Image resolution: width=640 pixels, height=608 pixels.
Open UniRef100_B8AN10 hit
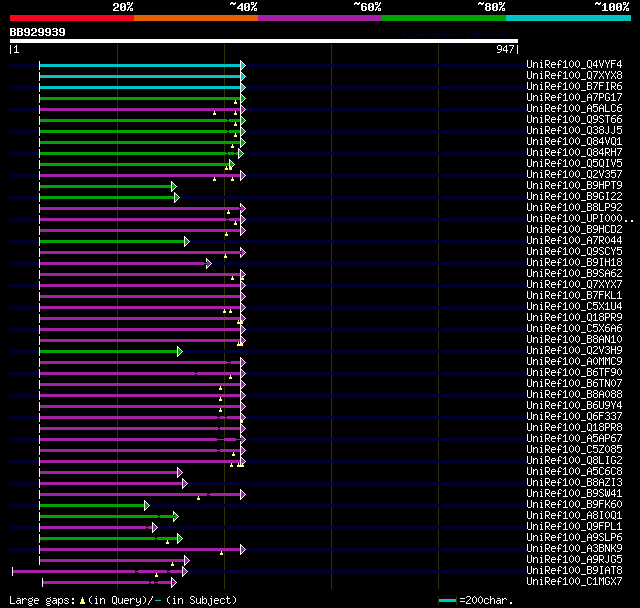click(574, 340)
